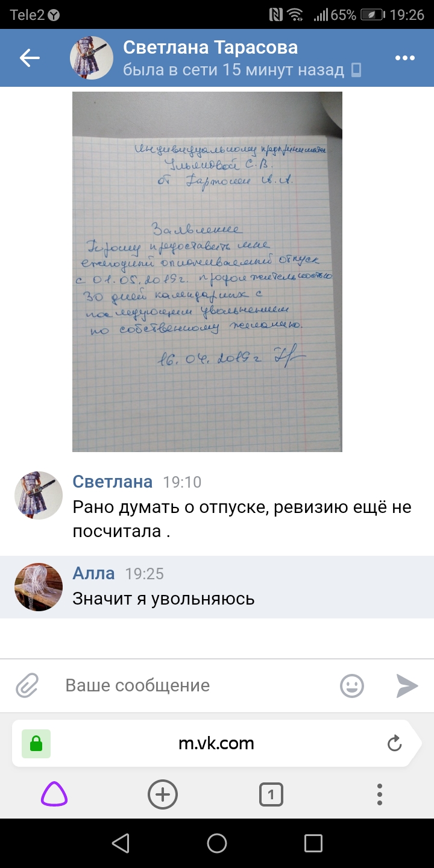The height and width of the screenshot is (868, 434).
Task: Tap the paperclip attachment icon
Action: point(27,685)
